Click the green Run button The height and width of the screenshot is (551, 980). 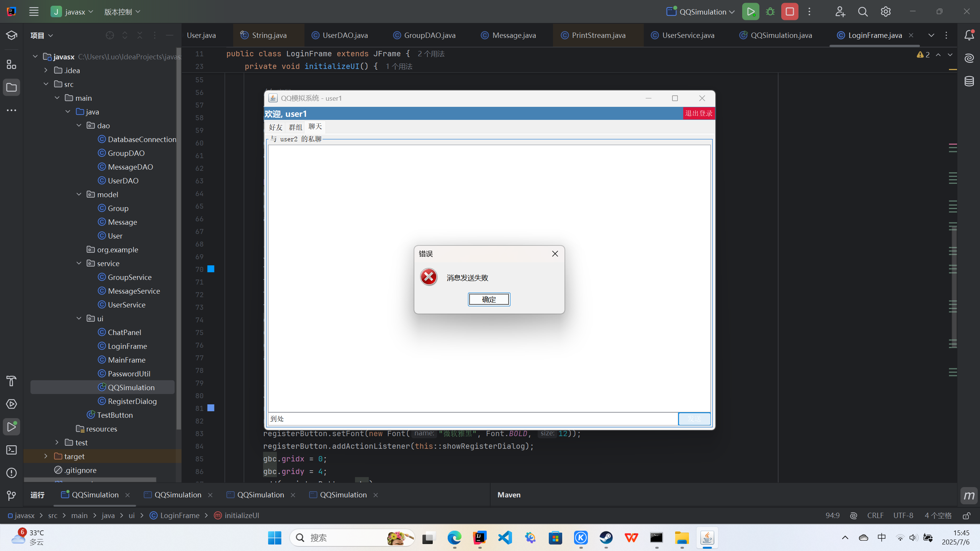pyautogui.click(x=750, y=11)
